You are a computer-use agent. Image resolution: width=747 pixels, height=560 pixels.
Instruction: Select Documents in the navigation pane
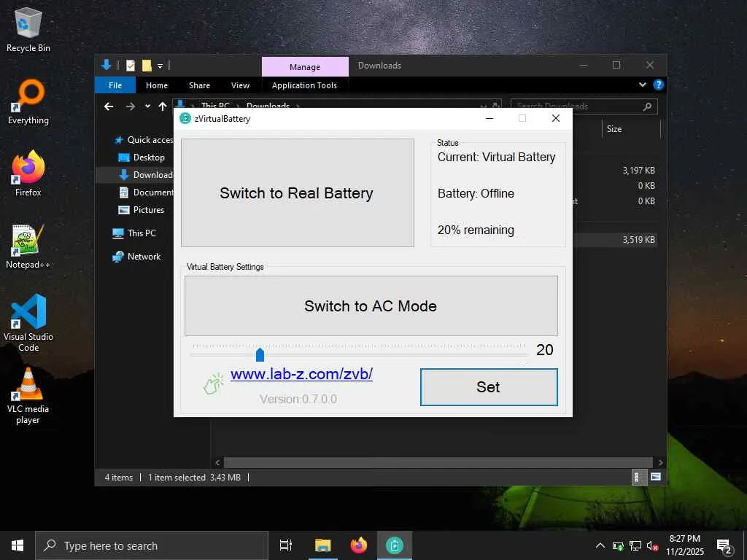(x=146, y=192)
